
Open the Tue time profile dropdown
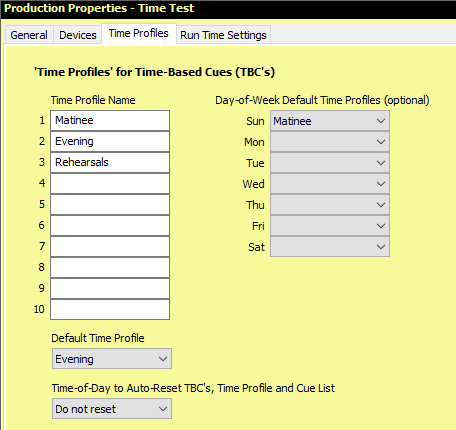(330, 163)
